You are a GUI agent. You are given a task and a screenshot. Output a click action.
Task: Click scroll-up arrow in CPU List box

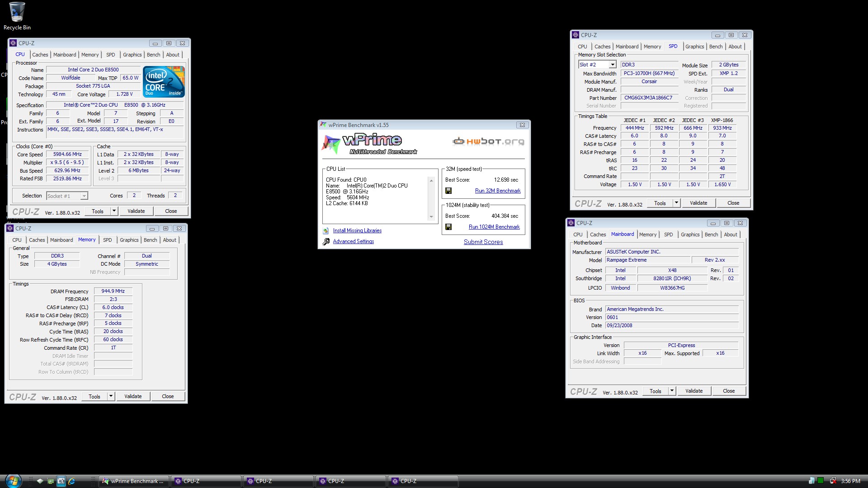click(431, 181)
